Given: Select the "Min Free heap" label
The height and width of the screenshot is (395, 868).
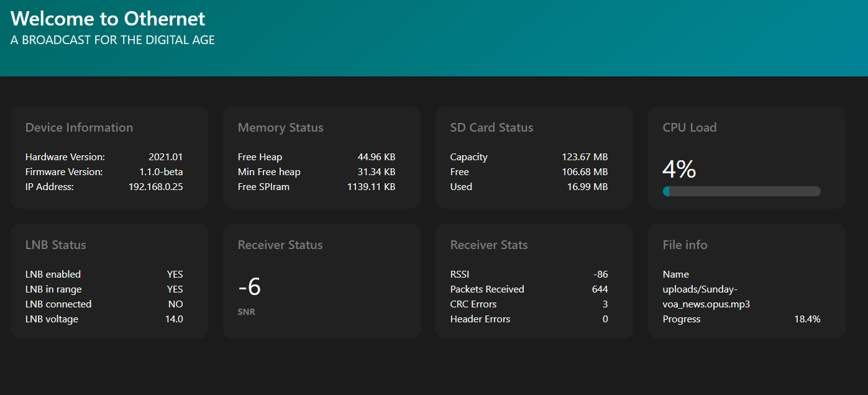Looking at the screenshot, I should point(269,172).
